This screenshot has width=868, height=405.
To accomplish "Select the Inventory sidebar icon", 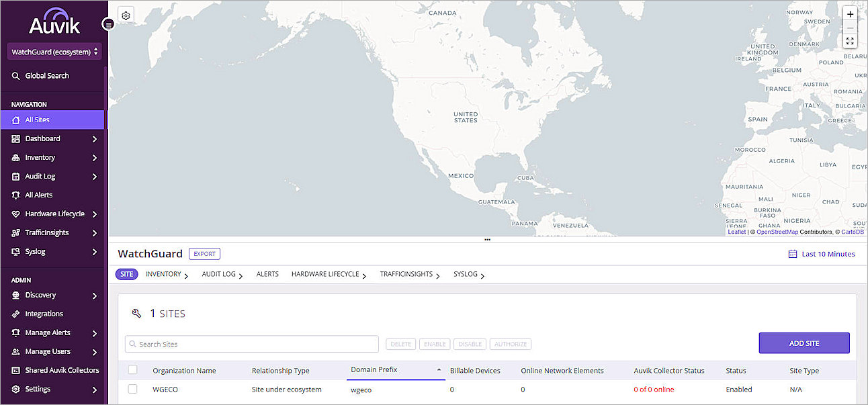I will [15, 157].
